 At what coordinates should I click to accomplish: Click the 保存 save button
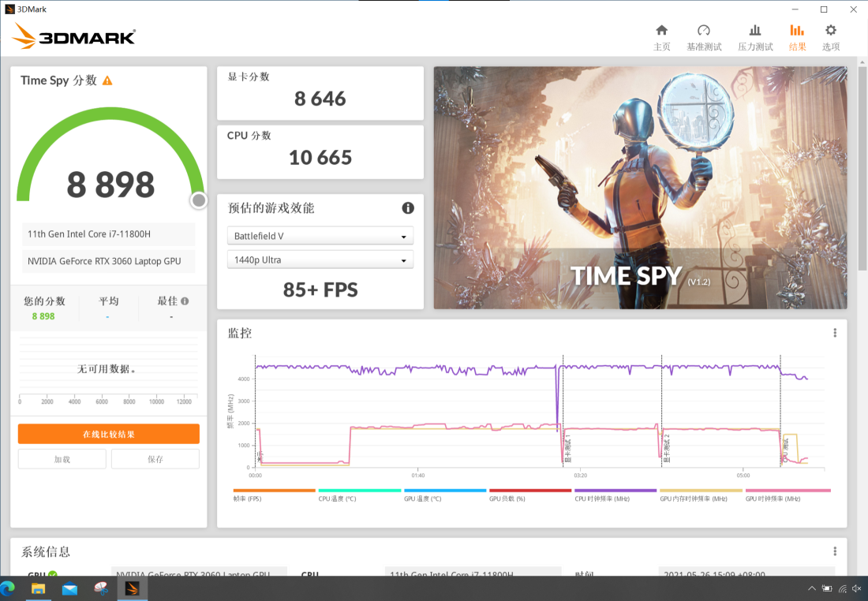click(x=155, y=459)
